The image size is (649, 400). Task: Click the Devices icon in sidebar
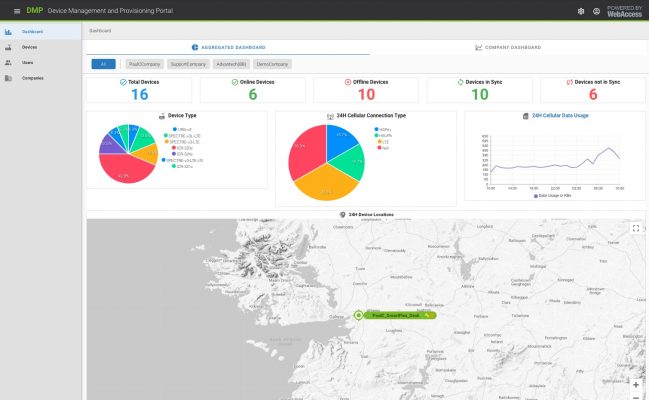click(x=8, y=47)
